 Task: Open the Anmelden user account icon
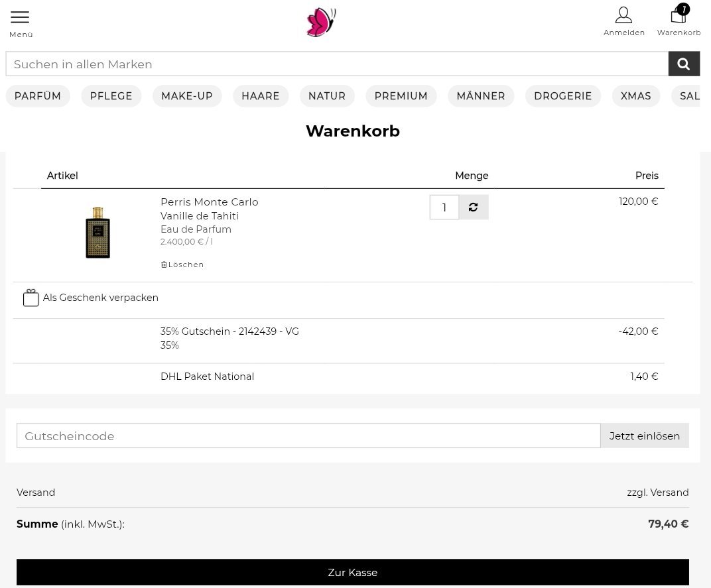[x=623, y=16]
